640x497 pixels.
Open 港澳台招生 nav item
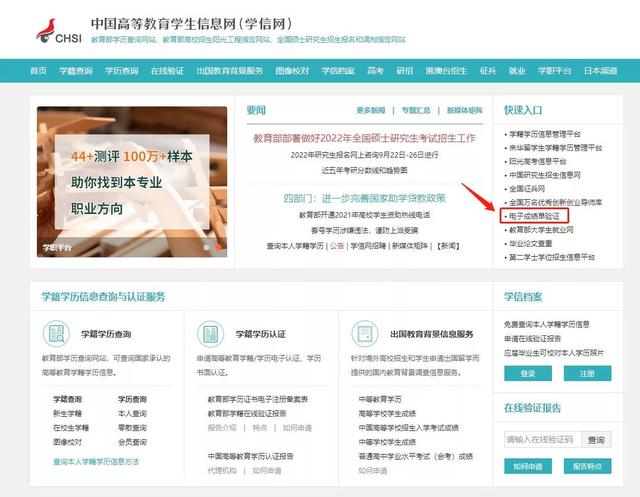tap(446, 71)
